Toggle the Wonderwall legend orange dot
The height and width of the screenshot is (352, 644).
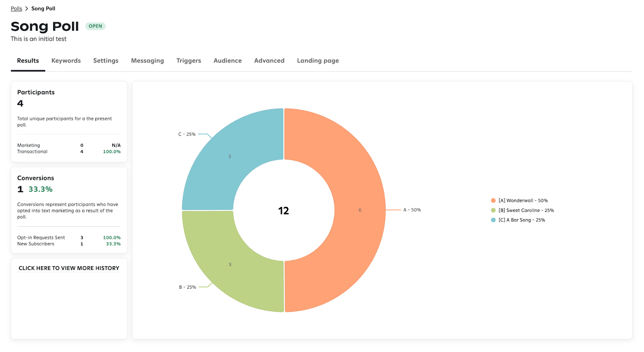coord(493,201)
